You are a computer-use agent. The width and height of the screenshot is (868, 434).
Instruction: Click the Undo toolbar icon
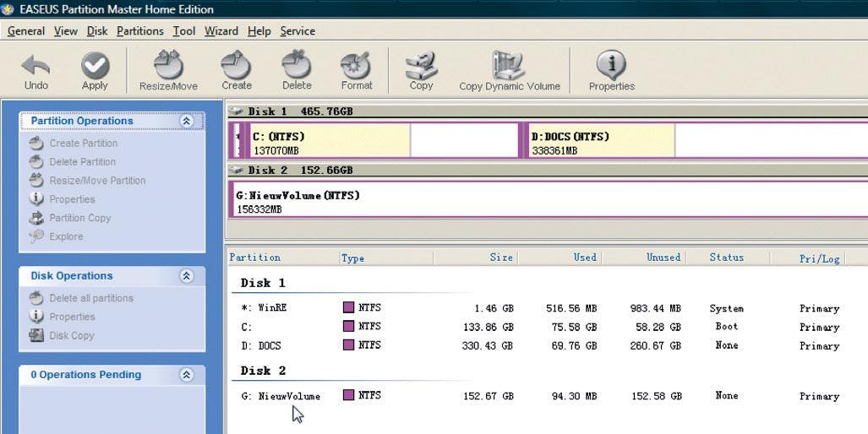coord(36,66)
